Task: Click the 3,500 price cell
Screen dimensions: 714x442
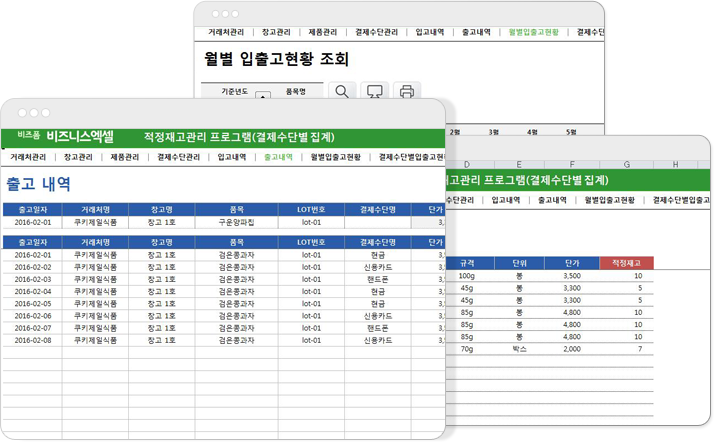Action: (572, 276)
